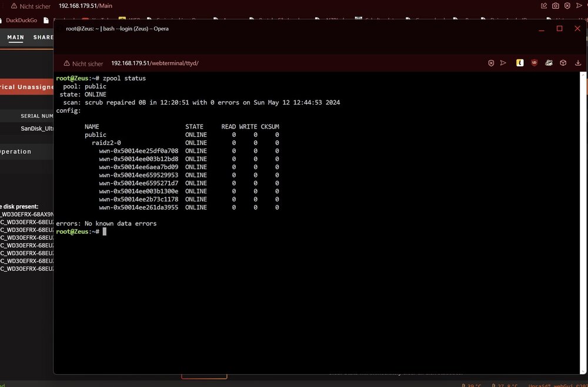Open downloads icon in terminal window

click(x=578, y=63)
